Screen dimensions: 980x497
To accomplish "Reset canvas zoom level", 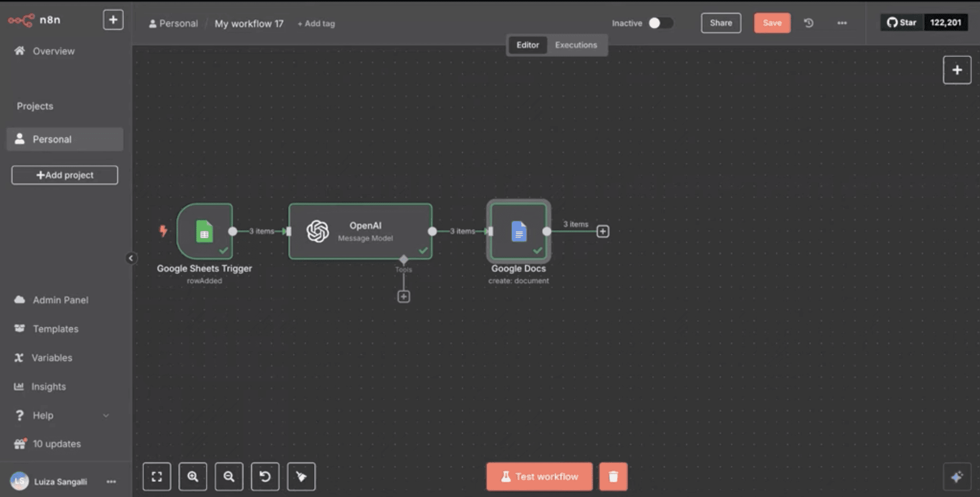I will [x=265, y=476].
